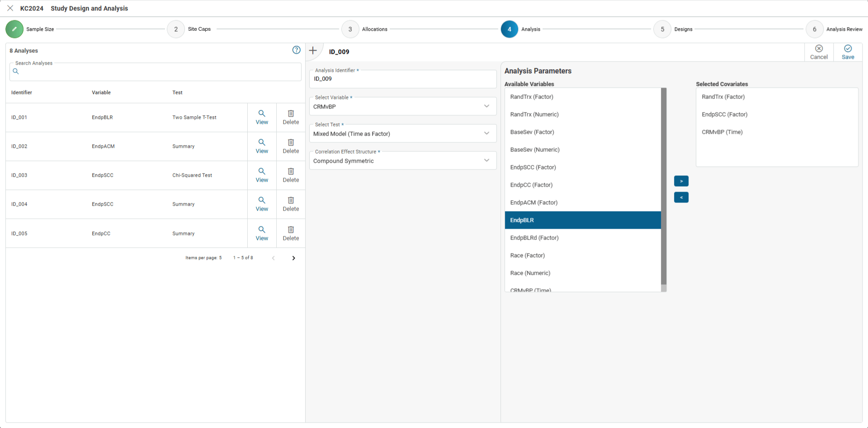The width and height of the screenshot is (868, 428).
Task: Select EndpSCC (Factor) in Selected Covariates
Action: click(x=777, y=114)
